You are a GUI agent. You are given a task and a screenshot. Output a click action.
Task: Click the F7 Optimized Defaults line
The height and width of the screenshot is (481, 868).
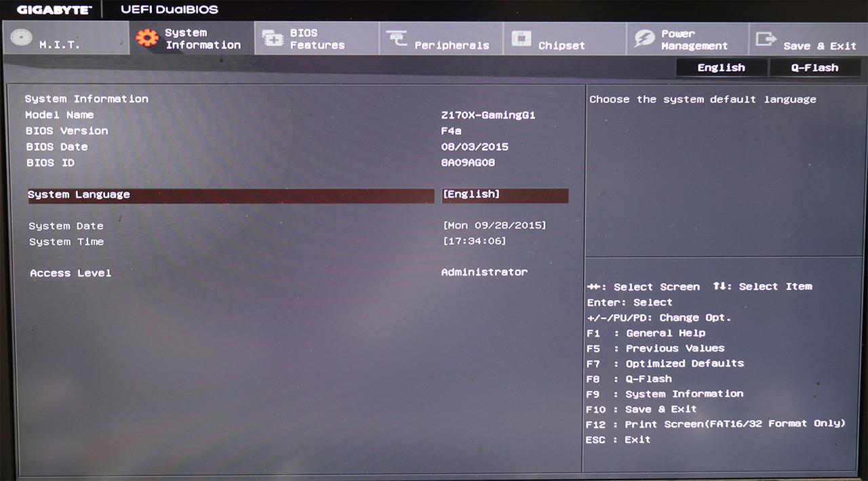(x=665, y=364)
